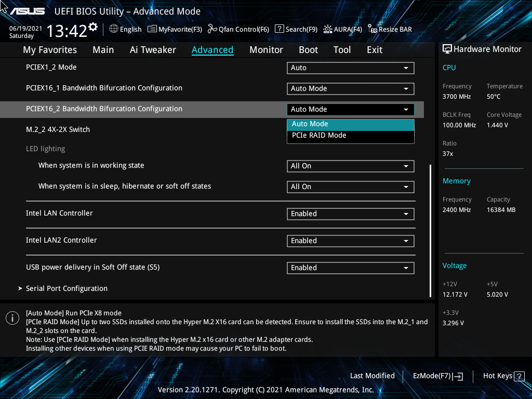Open the PCIEX1_2 Mode dropdown
The height and width of the screenshot is (399, 532).
[350, 68]
